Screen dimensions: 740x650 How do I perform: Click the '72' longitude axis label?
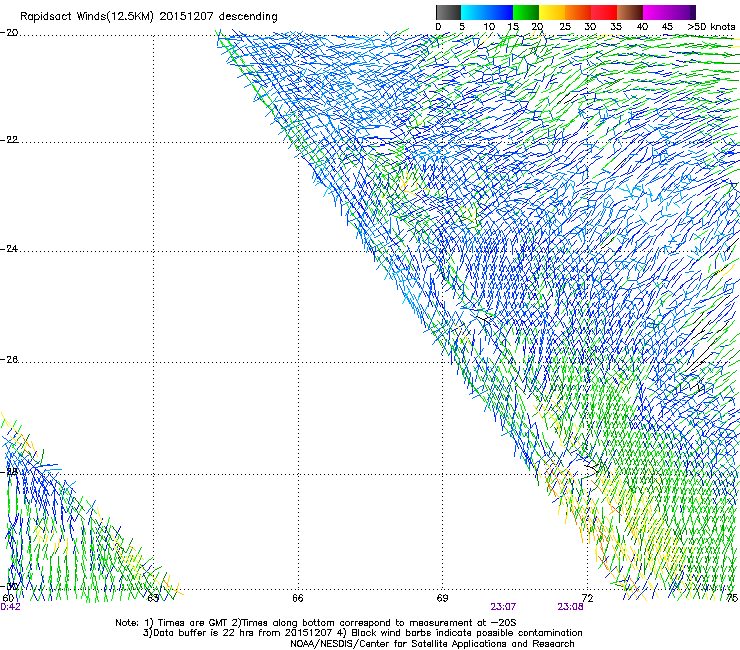587,598
